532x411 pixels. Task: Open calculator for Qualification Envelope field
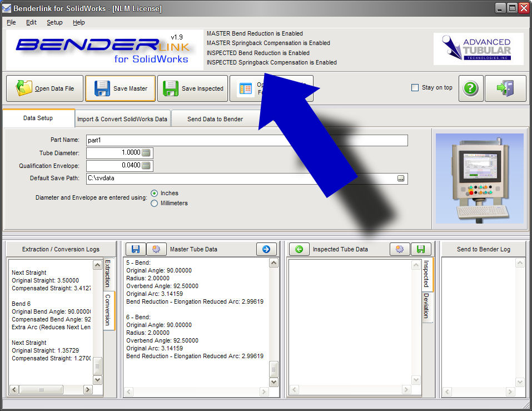pyautogui.click(x=147, y=166)
